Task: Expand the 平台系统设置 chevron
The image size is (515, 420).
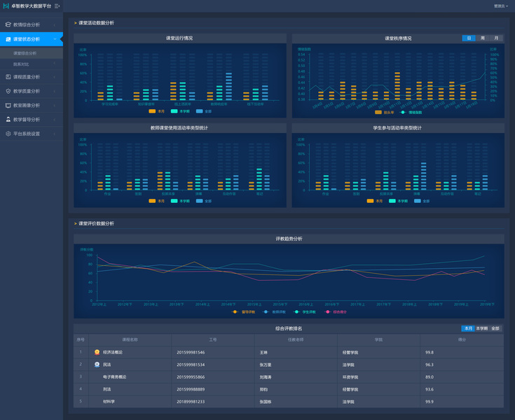Action: (54, 134)
